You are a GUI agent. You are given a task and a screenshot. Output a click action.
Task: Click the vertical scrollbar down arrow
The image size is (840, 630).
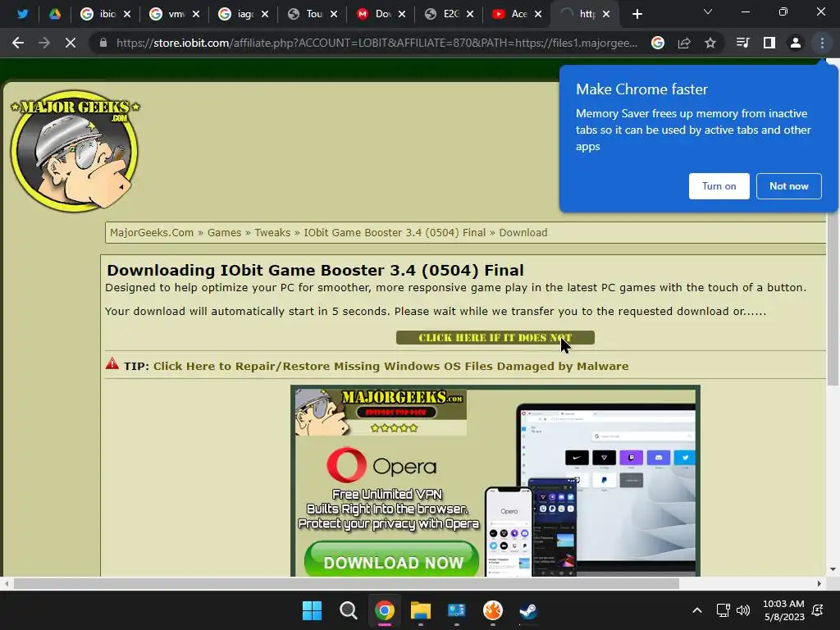coord(833,569)
